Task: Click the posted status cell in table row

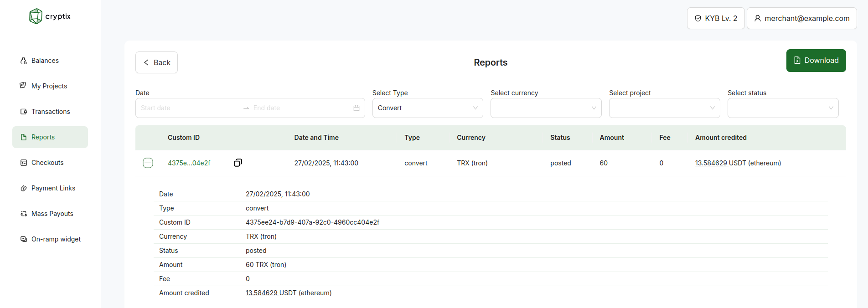Action: click(x=561, y=163)
